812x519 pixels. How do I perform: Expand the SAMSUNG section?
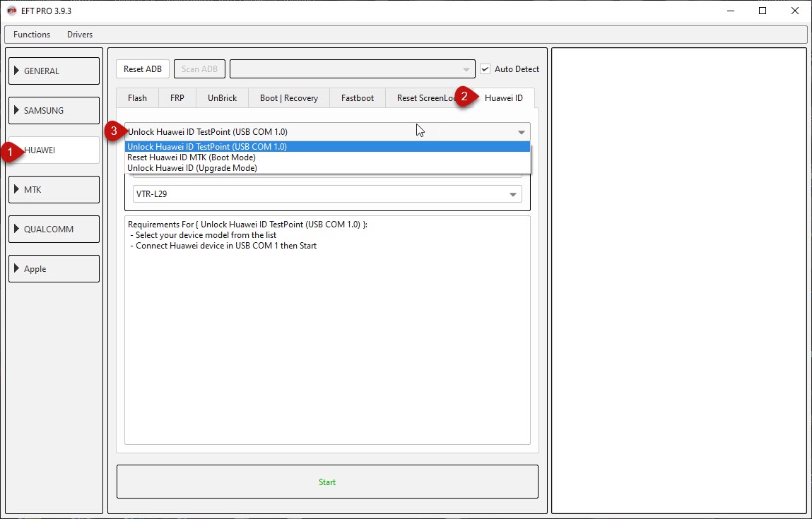click(x=54, y=110)
